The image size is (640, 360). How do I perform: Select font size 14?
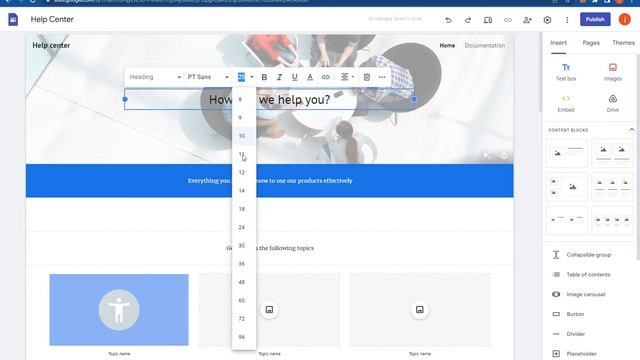pos(244,191)
